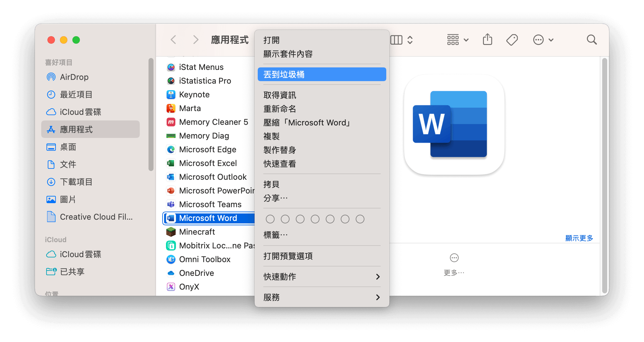The width and height of the screenshot is (644, 342).
Task: Select Microsoft Excel in the list
Action: tap(209, 163)
